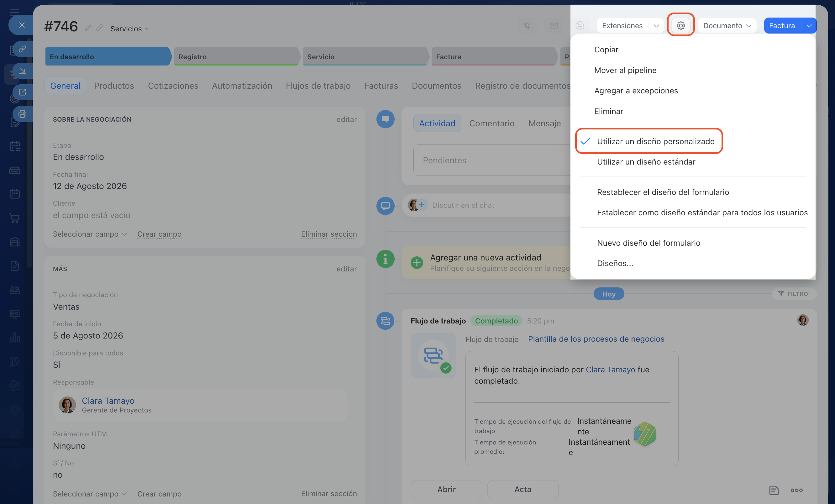Click the blue chat icon on the timeline
The height and width of the screenshot is (504, 835).
(385, 206)
